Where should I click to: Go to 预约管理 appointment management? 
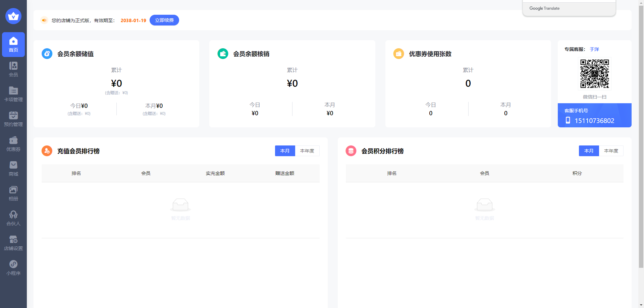tap(13, 119)
